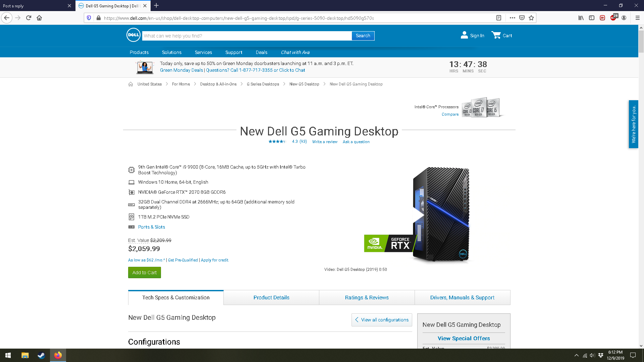The width and height of the screenshot is (644, 362).
Task: Click the Dell search input field
Action: tap(247, 36)
